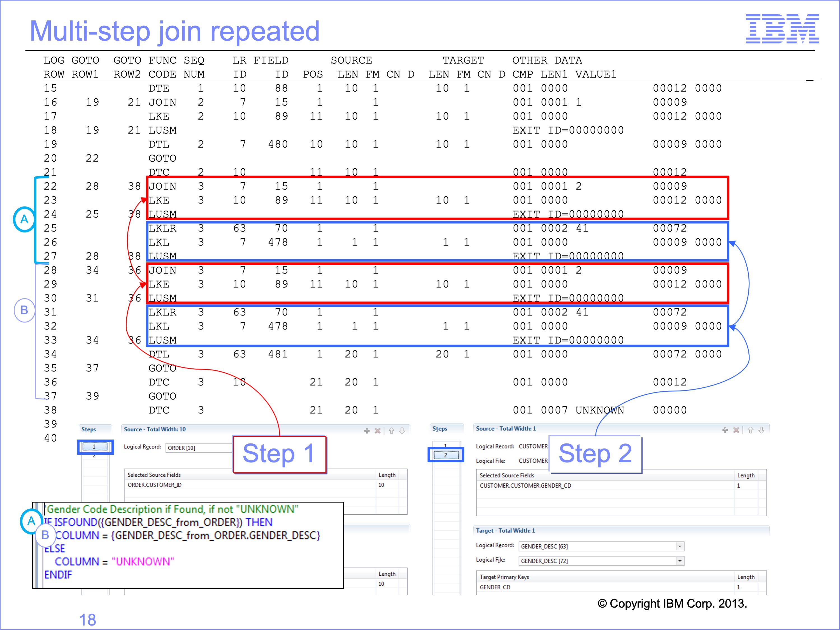This screenshot has width=840, height=630.
Task: Open the GENDER_DESC [72] Logical File dropdown
Action: pos(680,561)
